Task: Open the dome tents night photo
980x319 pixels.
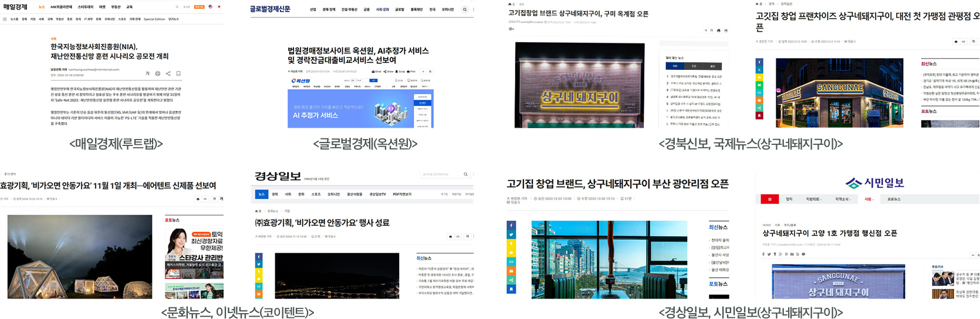Action: coord(80,257)
